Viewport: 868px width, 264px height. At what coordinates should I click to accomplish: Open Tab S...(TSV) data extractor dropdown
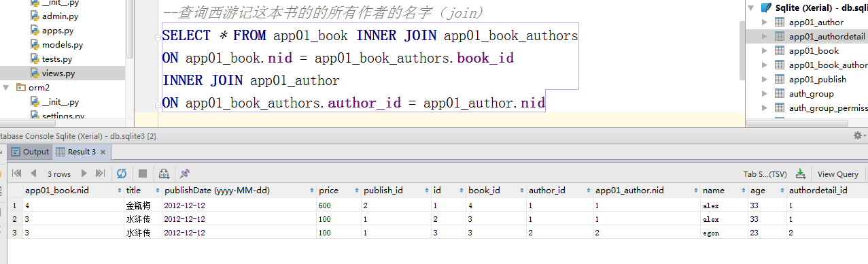(765, 174)
